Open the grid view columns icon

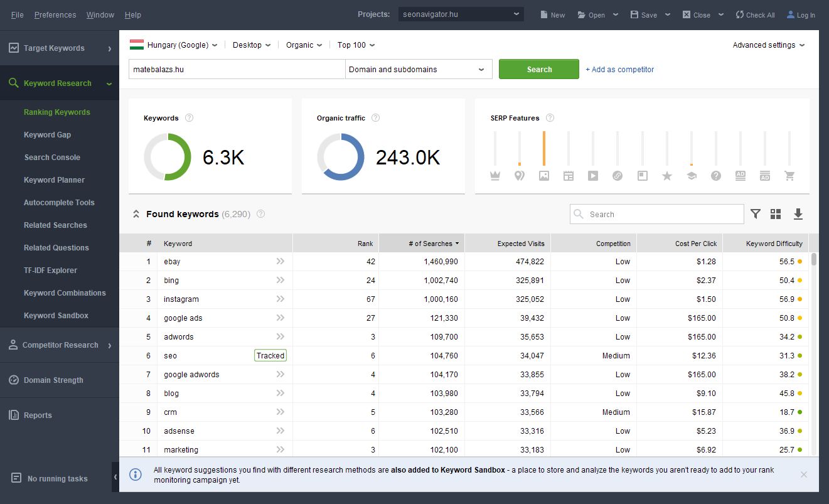[x=776, y=214]
